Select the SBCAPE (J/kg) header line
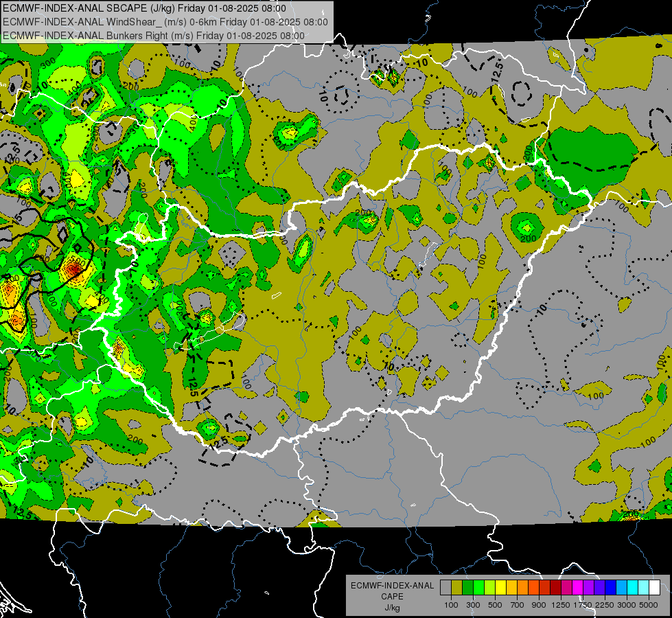This screenshot has width=672, height=618. [144, 8]
